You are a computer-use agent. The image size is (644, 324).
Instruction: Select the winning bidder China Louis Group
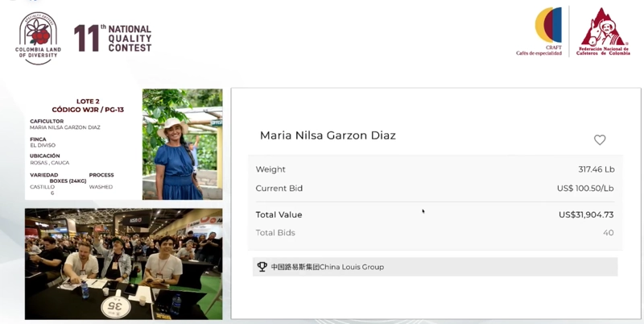point(435,267)
